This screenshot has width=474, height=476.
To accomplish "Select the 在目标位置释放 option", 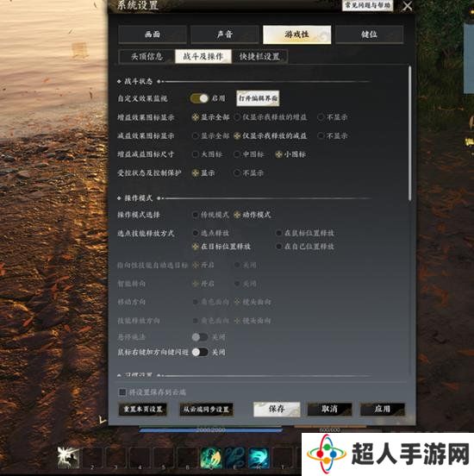I will point(221,247).
